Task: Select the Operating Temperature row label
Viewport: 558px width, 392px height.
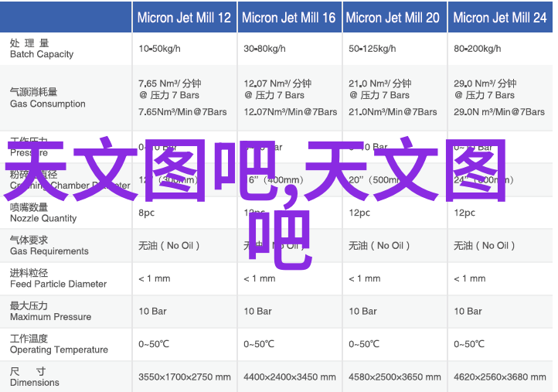Action: coord(59,344)
